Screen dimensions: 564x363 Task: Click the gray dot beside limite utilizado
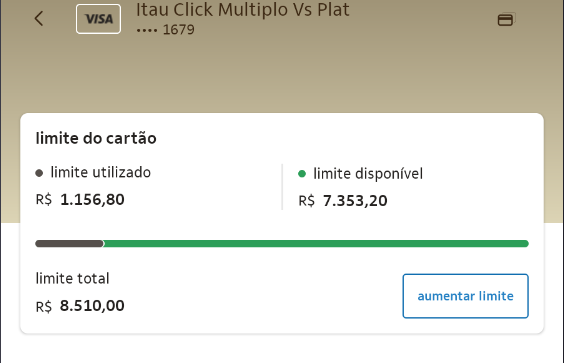click(x=39, y=173)
